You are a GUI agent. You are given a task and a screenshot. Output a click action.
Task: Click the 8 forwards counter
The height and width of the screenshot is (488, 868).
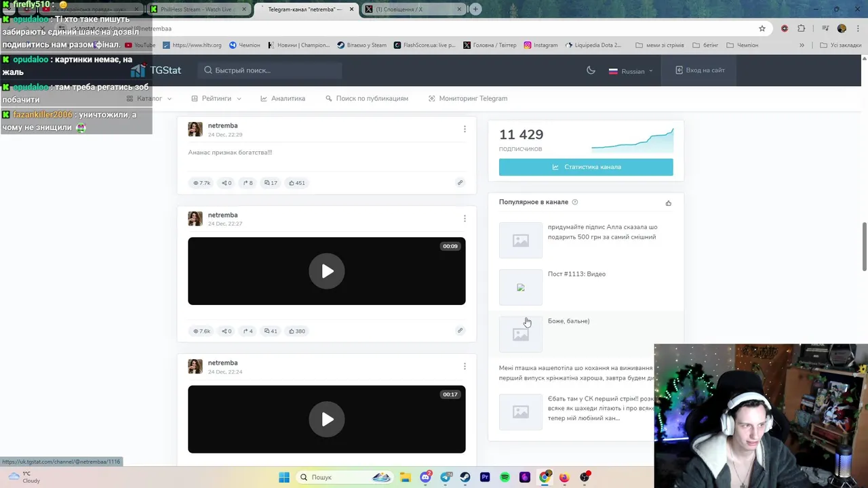[x=248, y=183]
